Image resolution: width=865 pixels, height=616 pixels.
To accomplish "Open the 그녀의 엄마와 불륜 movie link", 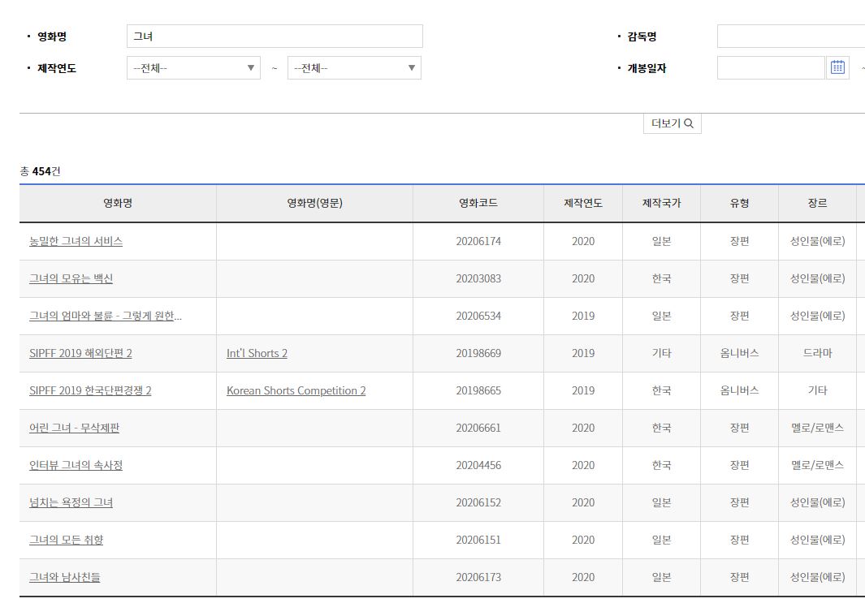I will pyautogui.click(x=106, y=317).
